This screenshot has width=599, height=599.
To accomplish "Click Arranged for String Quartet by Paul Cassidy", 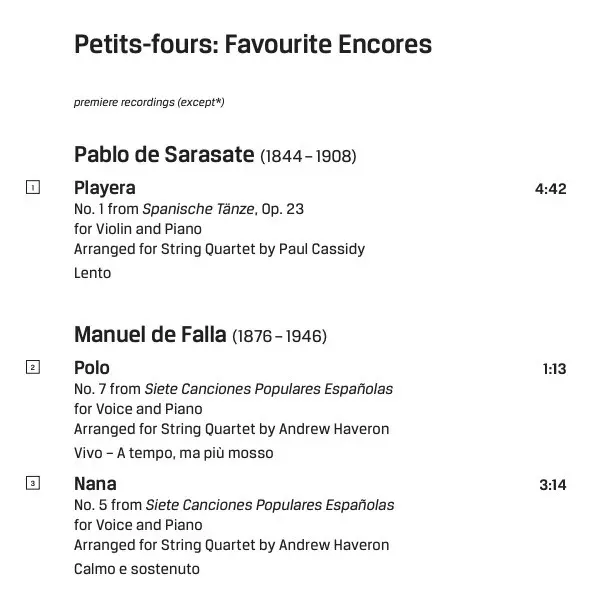I will [219, 249].
